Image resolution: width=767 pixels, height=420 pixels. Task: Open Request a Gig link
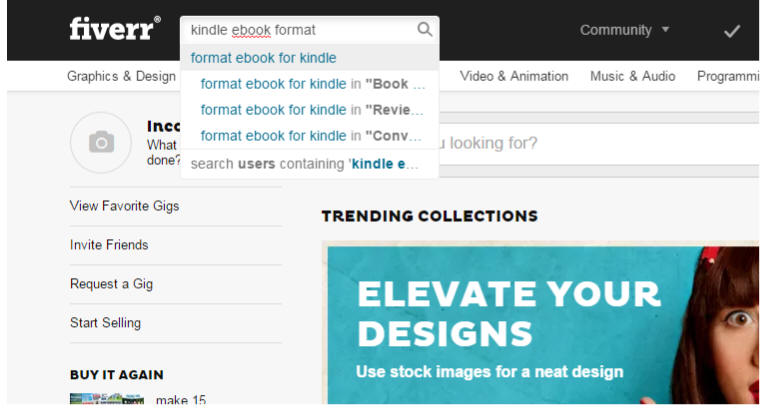coord(112,284)
